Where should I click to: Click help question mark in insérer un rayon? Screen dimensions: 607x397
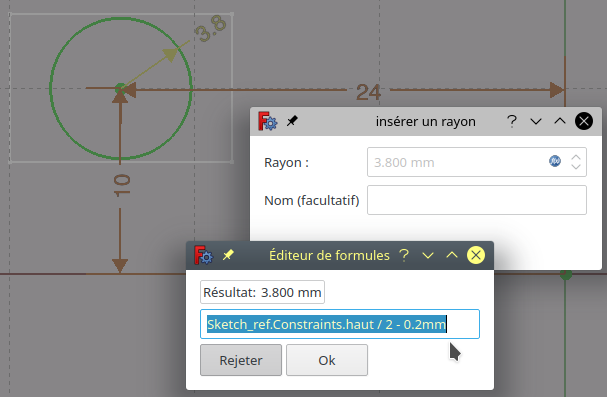click(x=512, y=121)
